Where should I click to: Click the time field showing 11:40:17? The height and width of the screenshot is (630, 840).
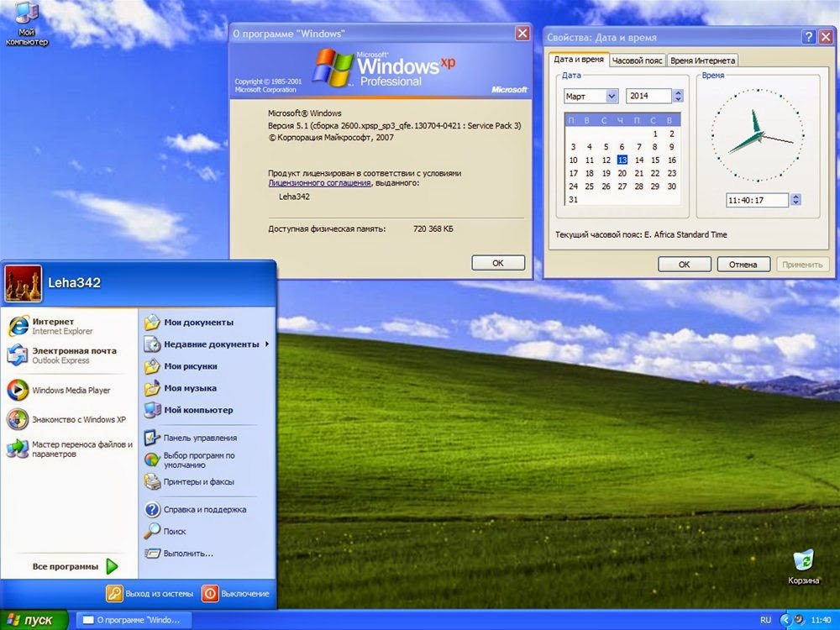tap(757, 201)
